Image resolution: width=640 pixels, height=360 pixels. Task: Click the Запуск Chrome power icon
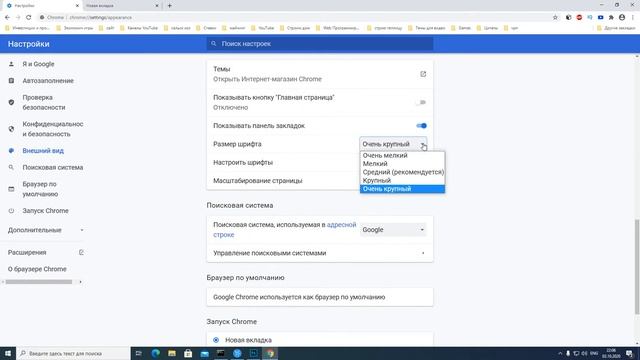click(11, 211)
